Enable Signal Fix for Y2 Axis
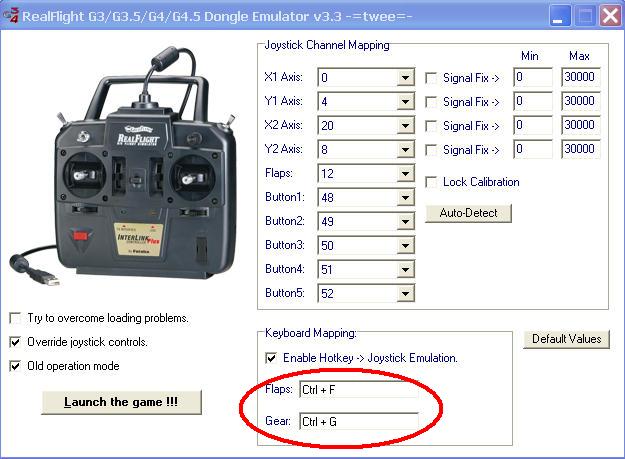This screenshot has height=459, width=625. (431, 150)
